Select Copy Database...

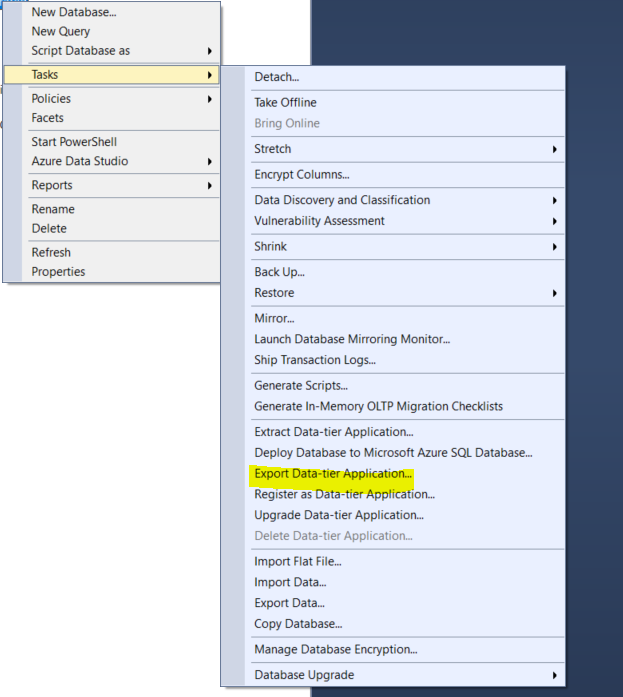393,624
